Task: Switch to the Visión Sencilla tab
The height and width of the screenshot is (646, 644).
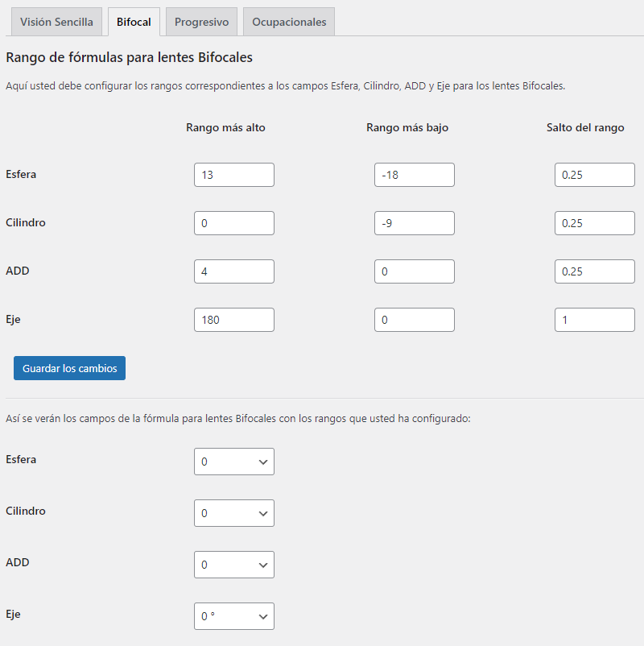Action: coord(56,22)
